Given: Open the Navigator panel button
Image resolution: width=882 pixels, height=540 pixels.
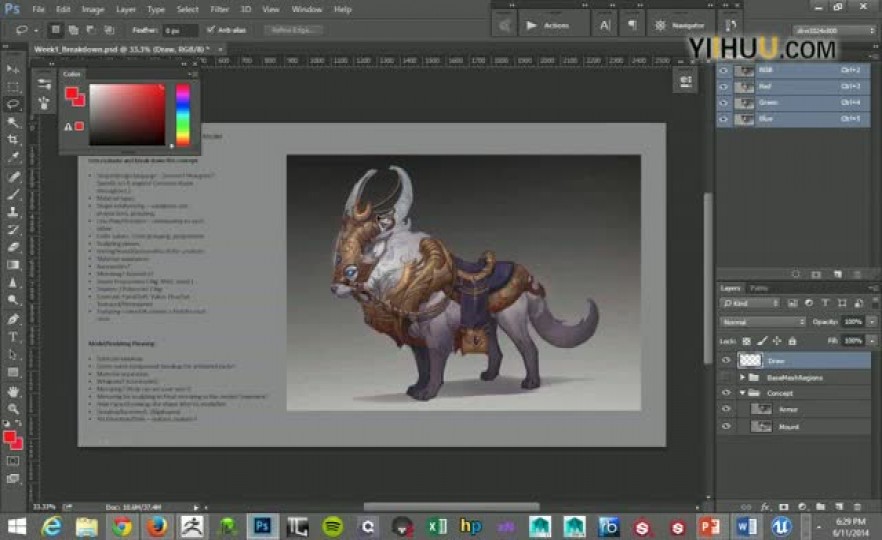Looking at the screenshot, I should tap(679, 25).
